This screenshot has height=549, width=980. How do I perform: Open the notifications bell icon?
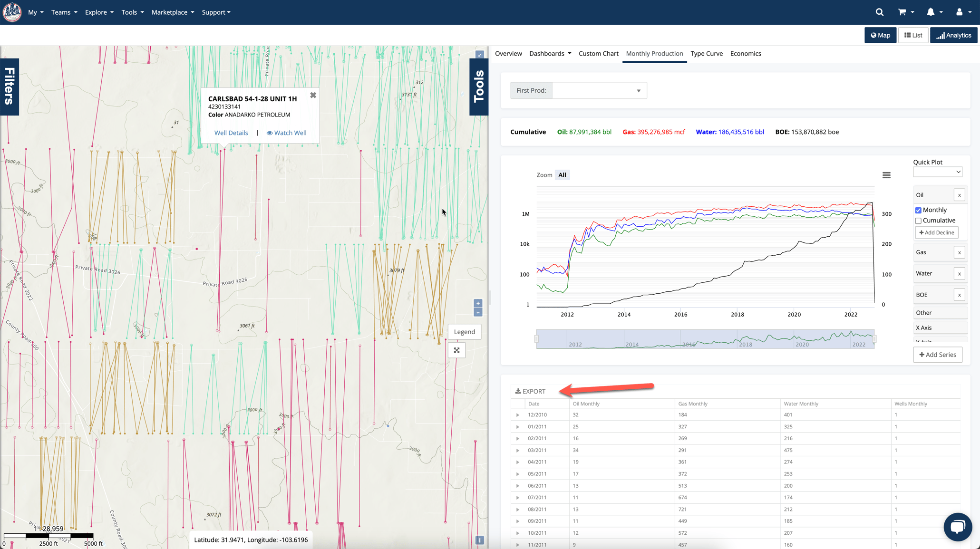[931, 12]
